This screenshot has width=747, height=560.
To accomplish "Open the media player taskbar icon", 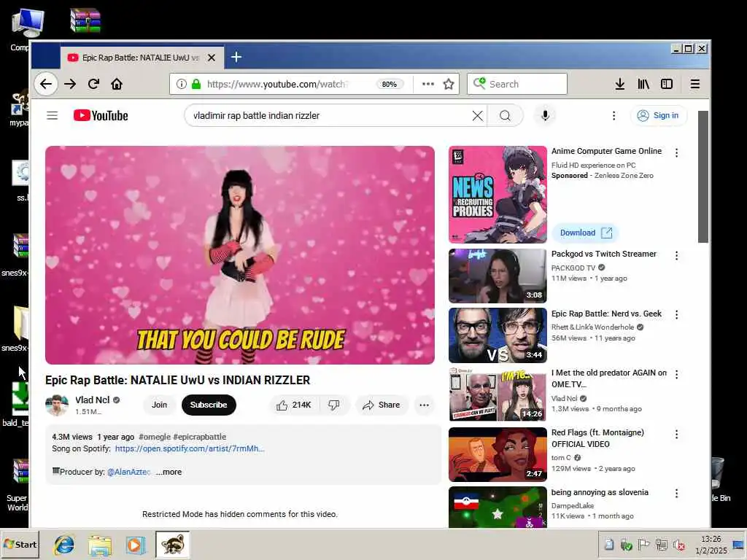I will coord(135,545).
